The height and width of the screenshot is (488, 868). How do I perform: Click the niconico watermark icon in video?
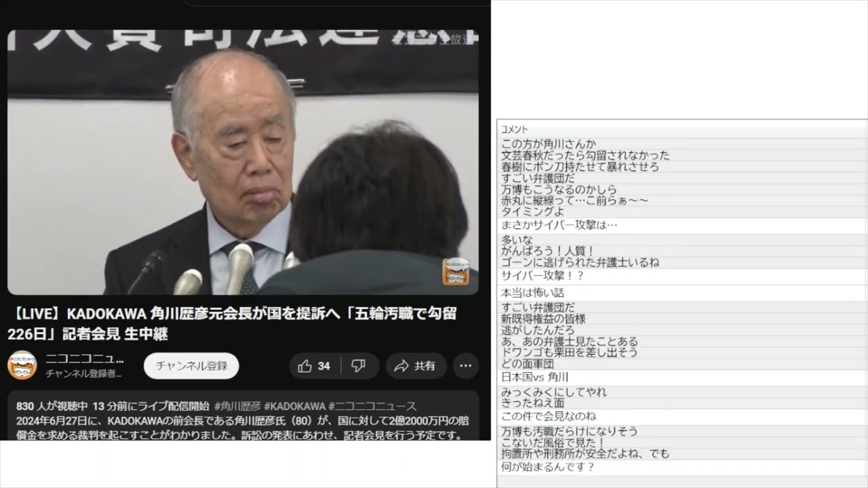pyautogui.click(x=455, y=272)
